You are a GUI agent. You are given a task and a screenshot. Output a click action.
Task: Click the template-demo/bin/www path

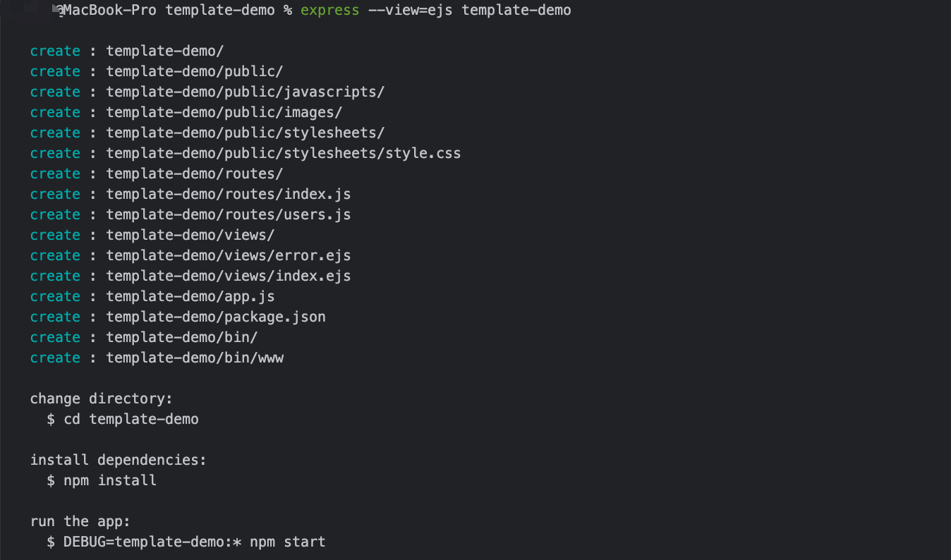click(x=194, y=358)
